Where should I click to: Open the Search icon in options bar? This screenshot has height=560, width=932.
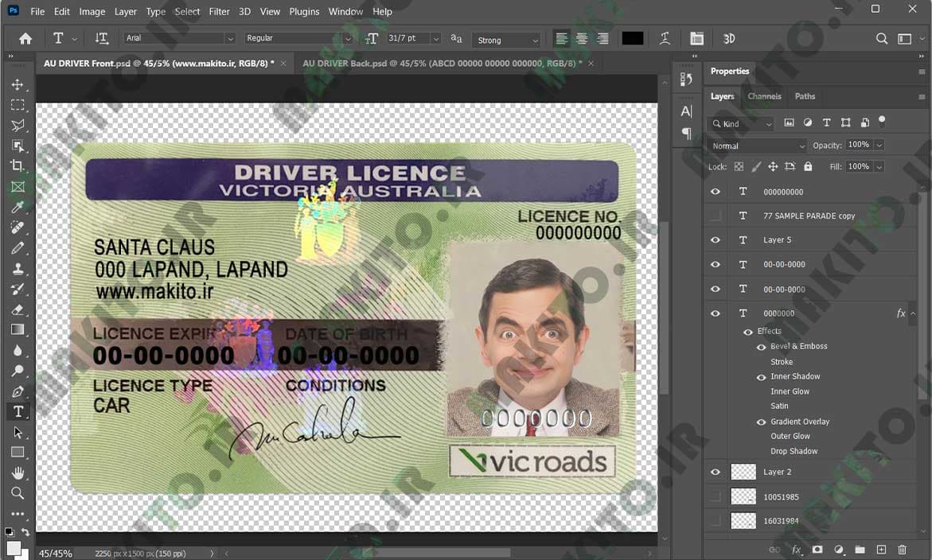(x=882, y=39)
